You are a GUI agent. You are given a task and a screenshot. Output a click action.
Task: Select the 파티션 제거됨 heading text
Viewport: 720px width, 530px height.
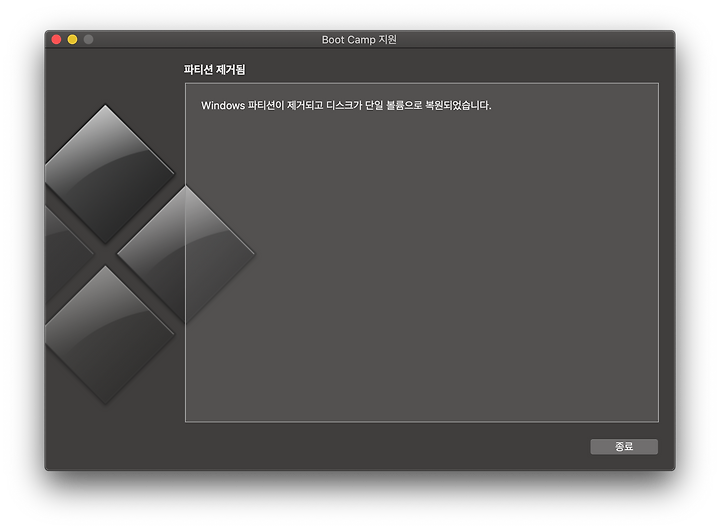pyautogui.click(x=214, y=70)
